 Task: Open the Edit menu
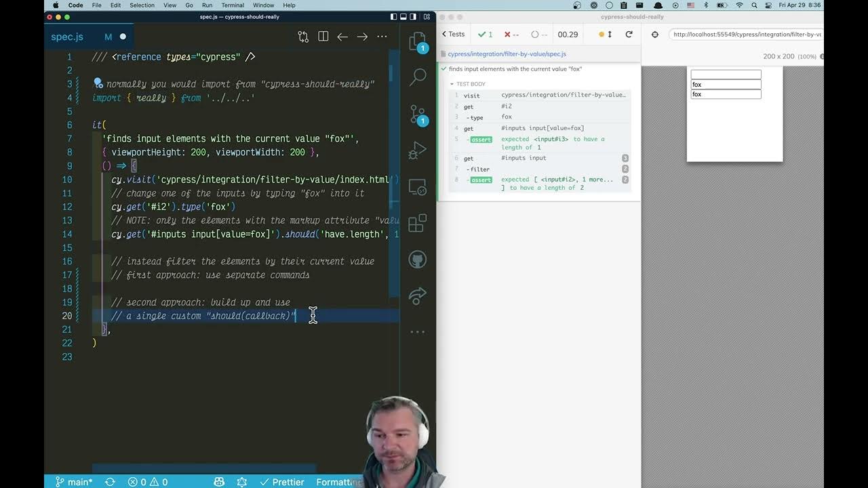point(115,5)
